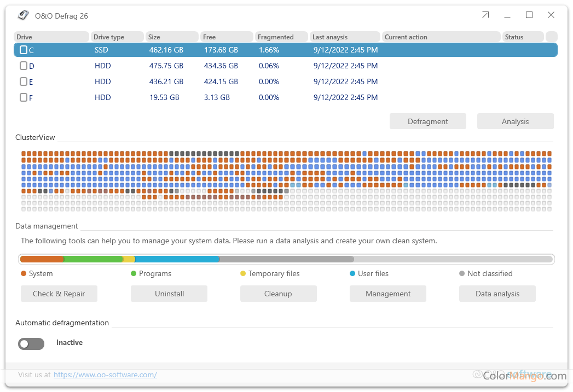Viewport: 573px width, 392px height.
Task: Sort by the Drive column header
Action: [x=51, y=37]
